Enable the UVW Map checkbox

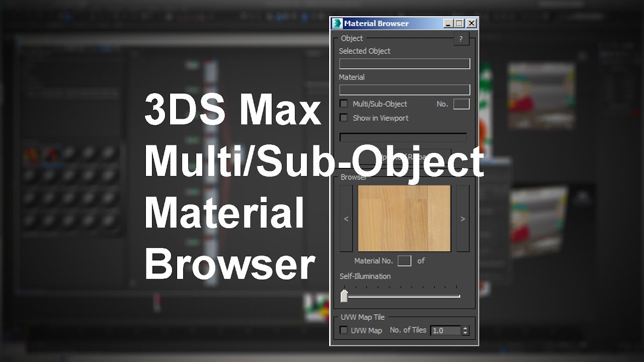click(x=344, y=330)
